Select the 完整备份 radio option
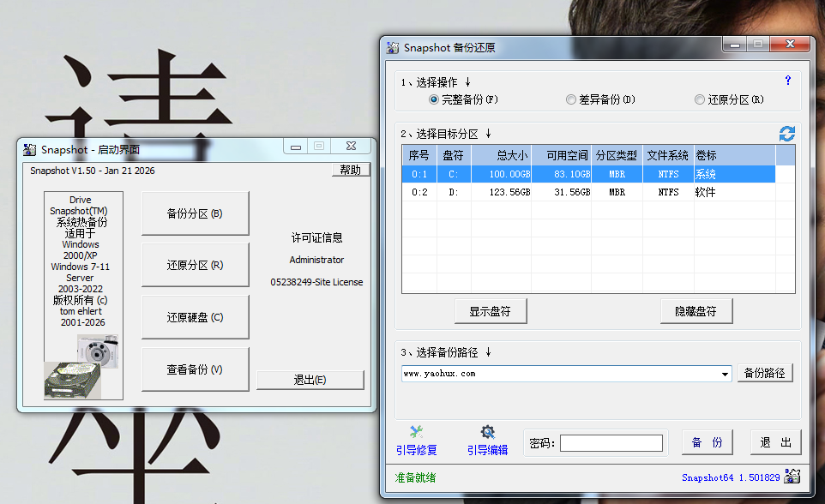 pyautogui.click(x=434, y=99)
